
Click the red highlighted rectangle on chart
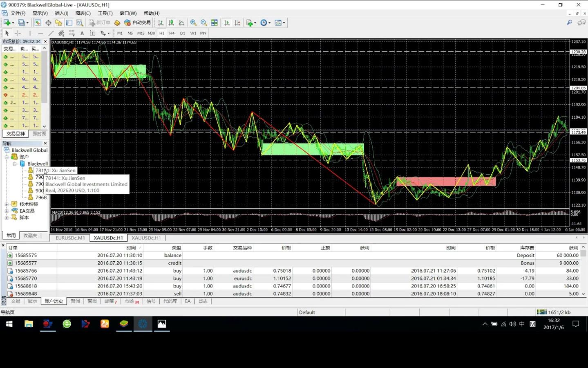tap(446, 181)
